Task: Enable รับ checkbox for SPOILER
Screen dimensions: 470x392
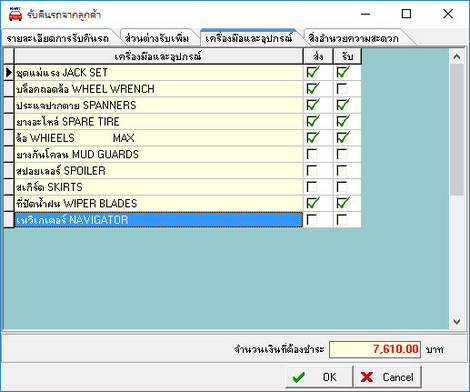Action: tap(342, 170)
